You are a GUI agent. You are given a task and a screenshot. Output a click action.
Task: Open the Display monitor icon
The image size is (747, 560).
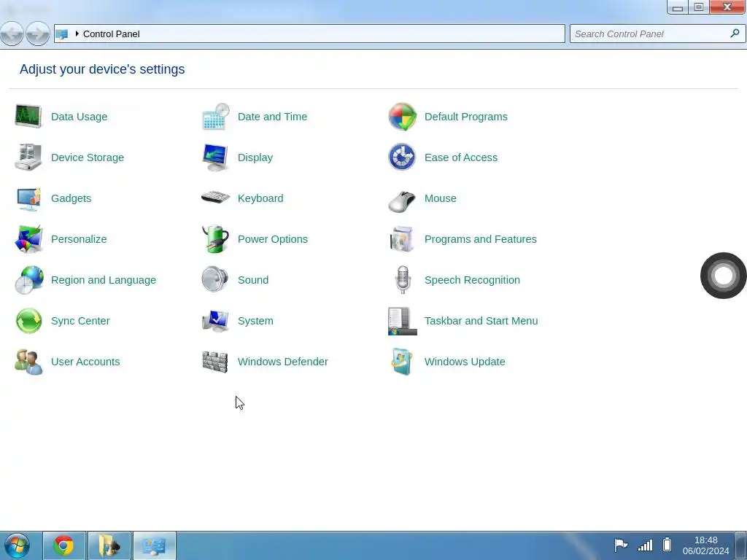click(215, 157)
